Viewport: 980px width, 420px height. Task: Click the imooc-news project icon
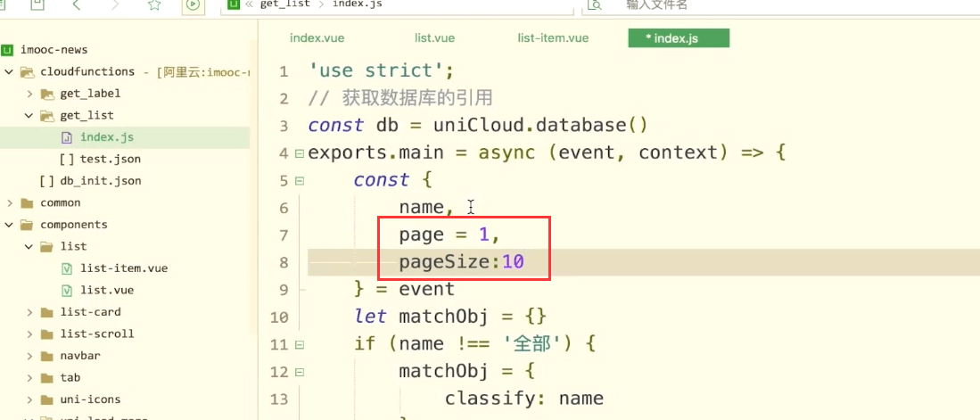click(7, 50)
